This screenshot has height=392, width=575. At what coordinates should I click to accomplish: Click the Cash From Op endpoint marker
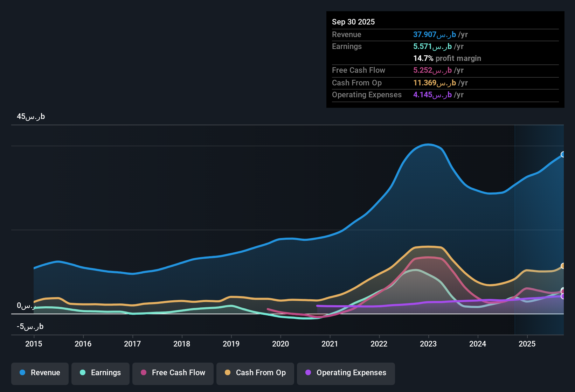click(x=563, y=265)
